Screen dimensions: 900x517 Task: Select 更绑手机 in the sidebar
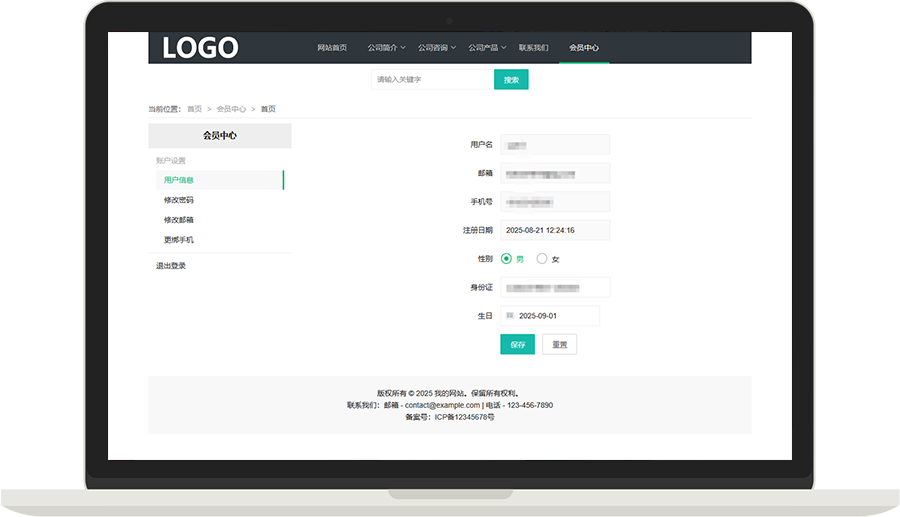click(179, 240)
